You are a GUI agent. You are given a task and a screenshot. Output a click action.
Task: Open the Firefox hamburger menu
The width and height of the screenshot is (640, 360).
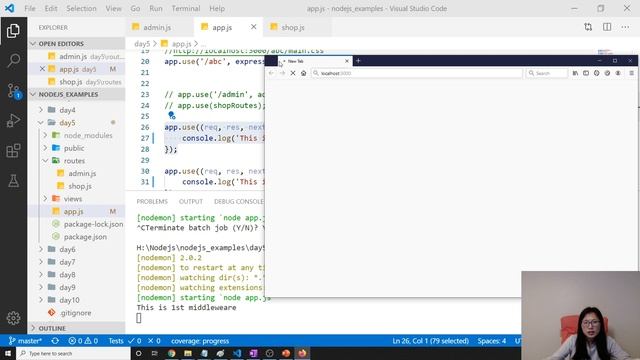click(x=631, y=73)
